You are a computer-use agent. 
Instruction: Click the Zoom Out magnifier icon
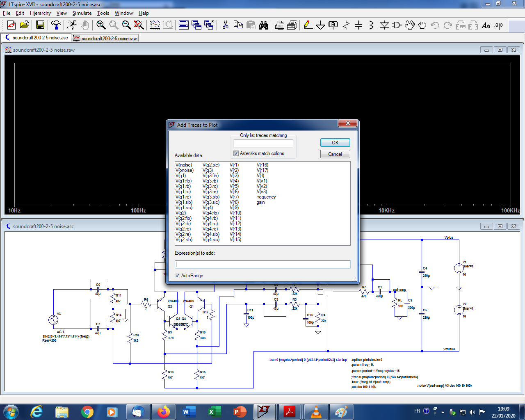(x=126, y=25)
